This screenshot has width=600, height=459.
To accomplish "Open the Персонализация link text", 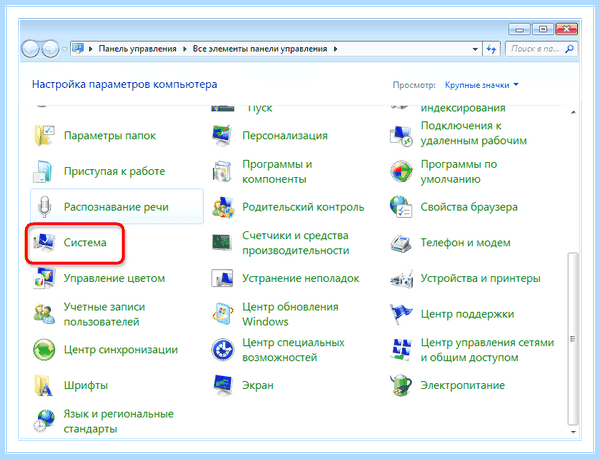I will [x=285, y=135].
